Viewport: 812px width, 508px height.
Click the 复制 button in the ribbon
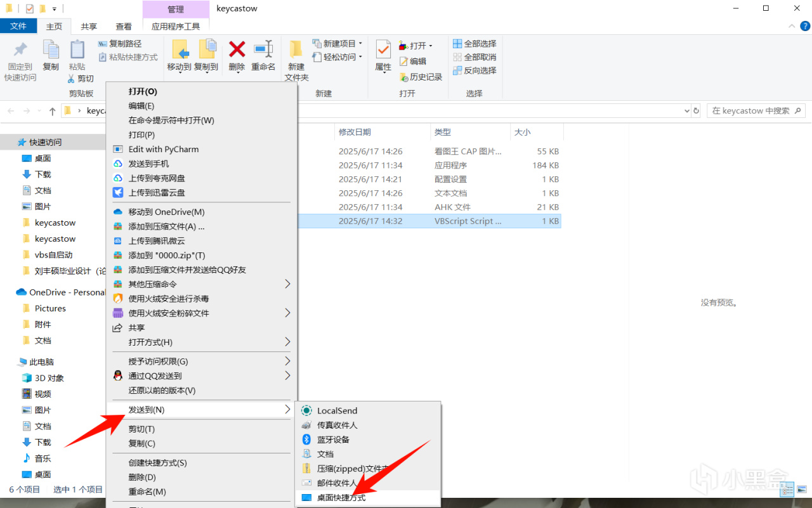tap(51, 56)
